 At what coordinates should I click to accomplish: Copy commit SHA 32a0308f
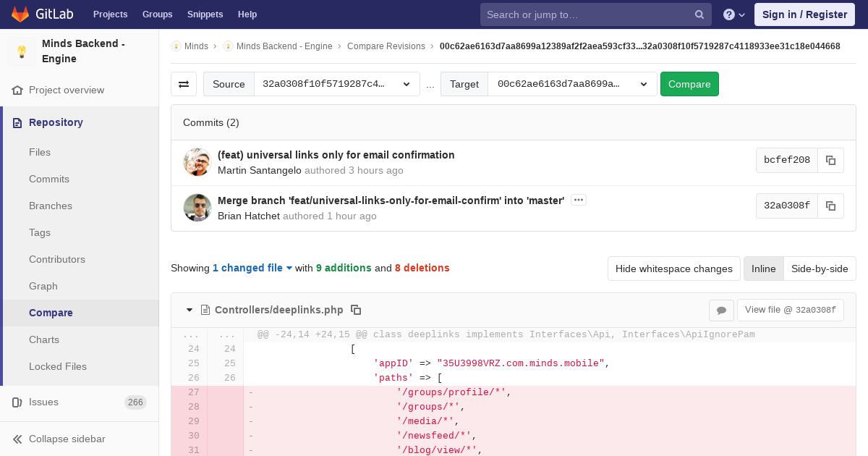pos(830,206)
